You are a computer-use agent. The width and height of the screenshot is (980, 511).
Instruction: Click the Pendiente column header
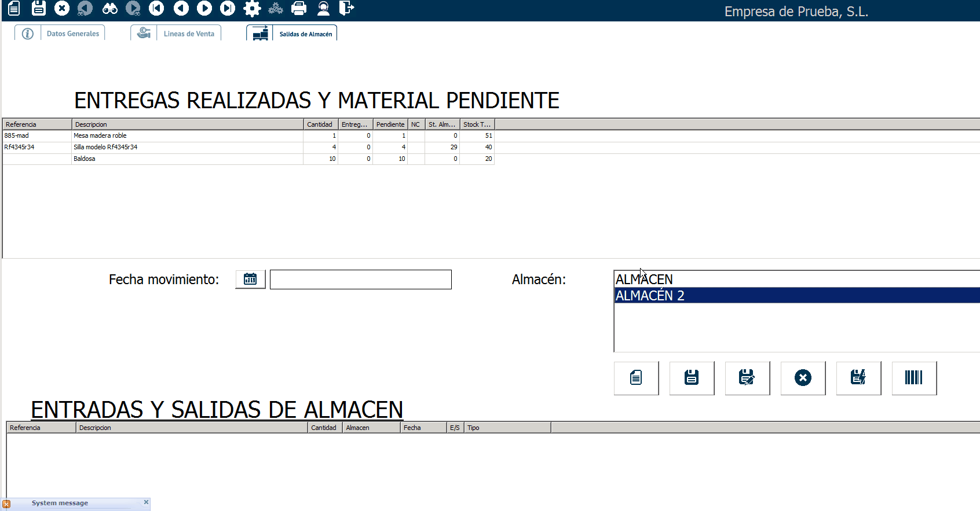[390, 124]
